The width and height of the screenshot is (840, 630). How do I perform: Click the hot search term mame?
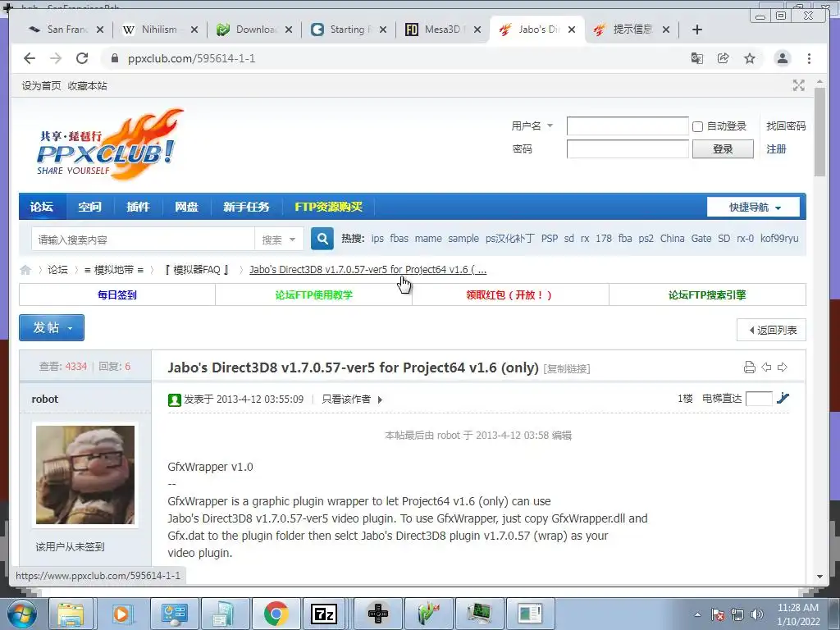428,239
